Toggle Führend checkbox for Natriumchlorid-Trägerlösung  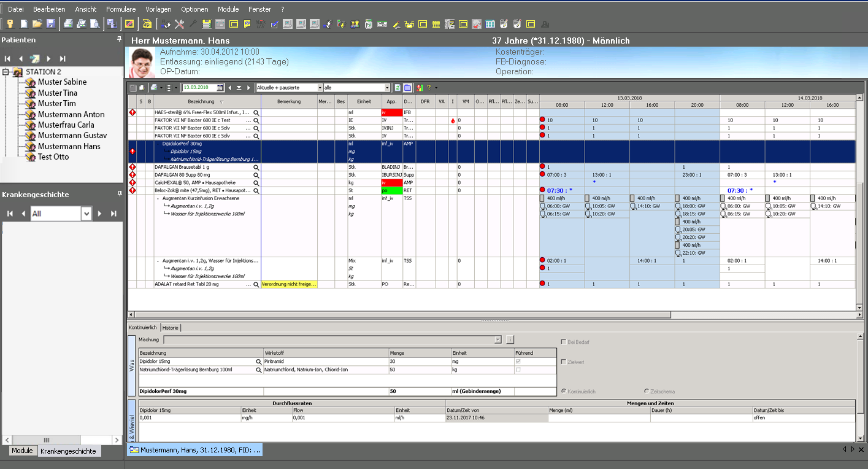click(x=518, y=370)
